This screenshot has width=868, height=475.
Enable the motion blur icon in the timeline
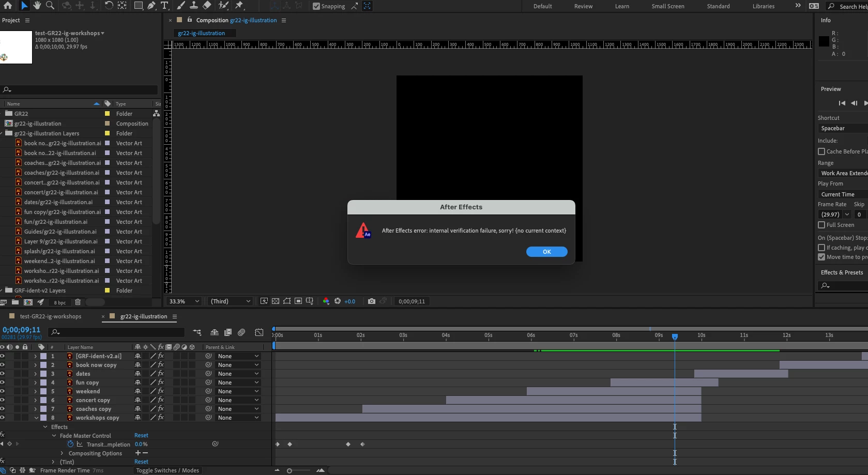coord(241,332)
